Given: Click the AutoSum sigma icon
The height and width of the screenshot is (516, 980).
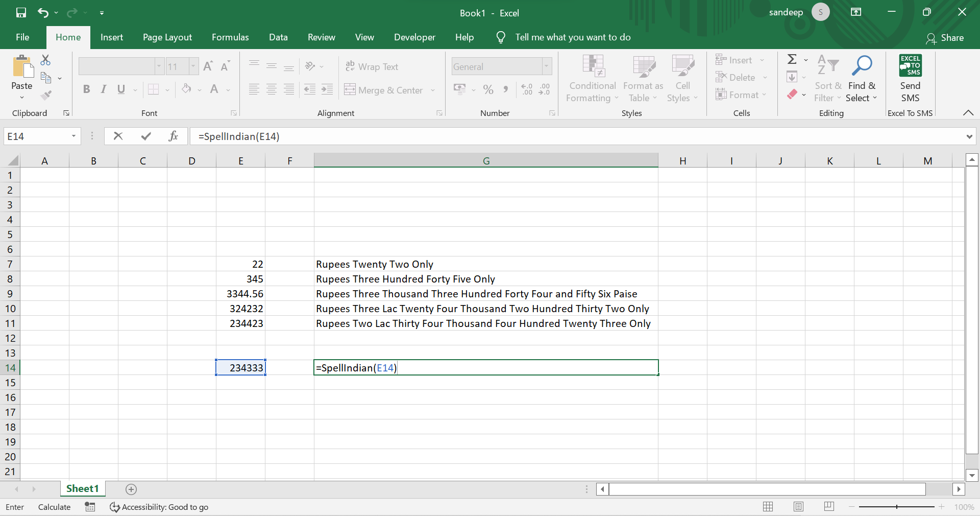Looking at the screenshot, I should coord(792,59).
